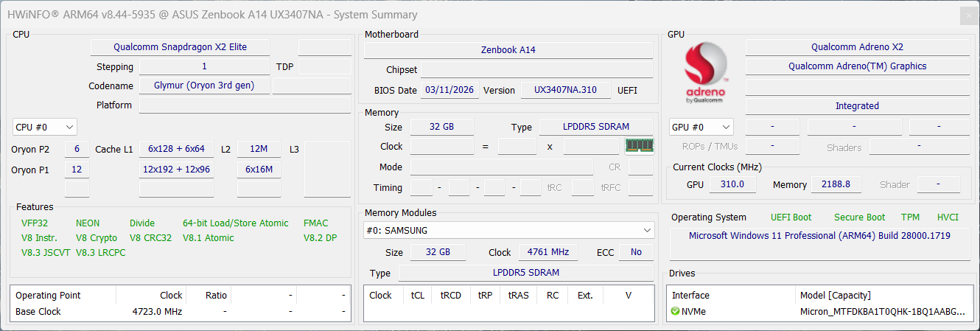Click the Zenbook A14 motherboard name button
The image size is (980, 331).
click(508, 50)
